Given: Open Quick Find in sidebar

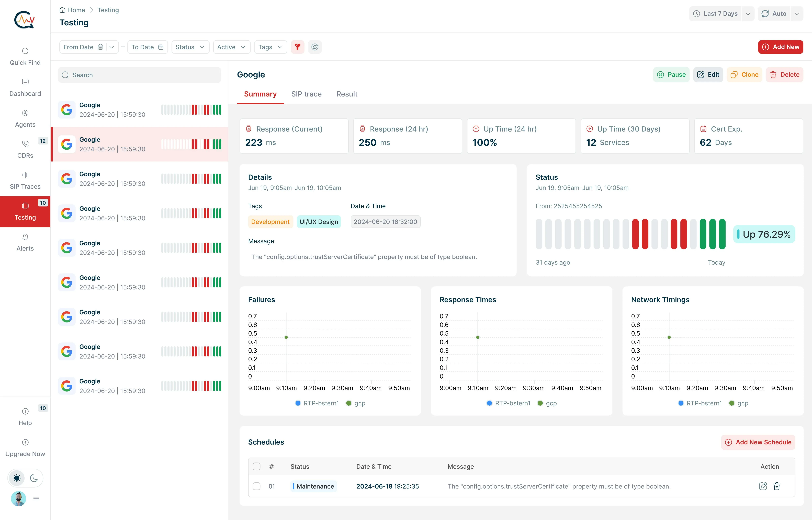Looking at the screenshot, I should (x=25, y=57).
